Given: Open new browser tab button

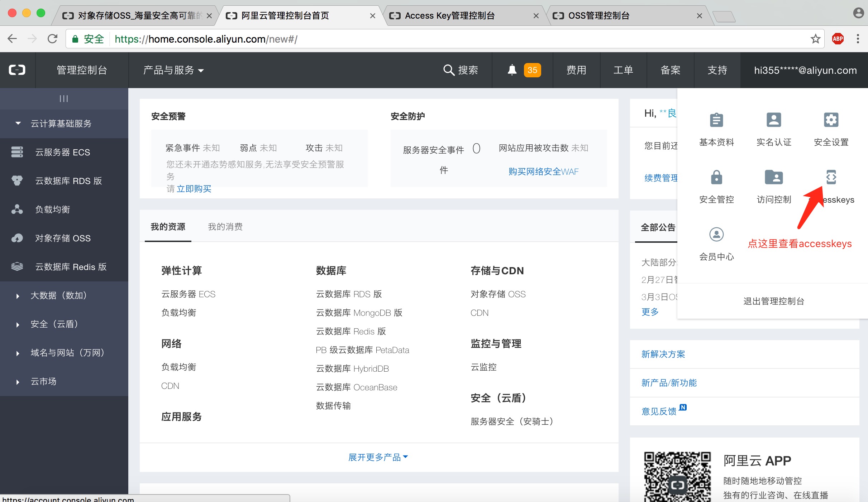Looking at the screenshot, I should click(x=724, y=16).
